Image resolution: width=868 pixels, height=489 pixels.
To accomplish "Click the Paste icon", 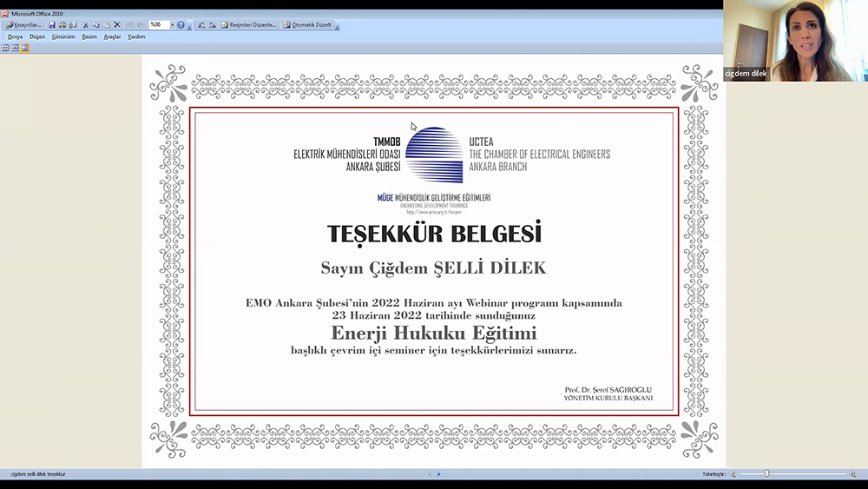I will [107, 25].
